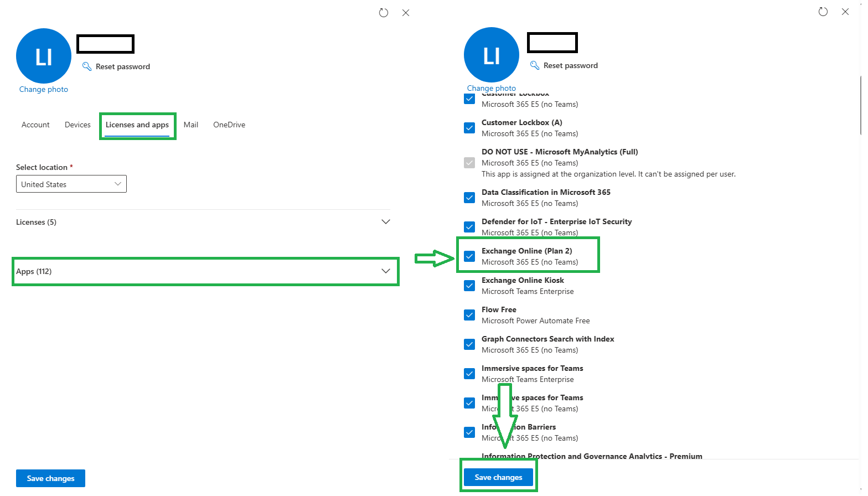The image size is (868, 496).
Task: Open the Account tab
Action: pos(35,125)
